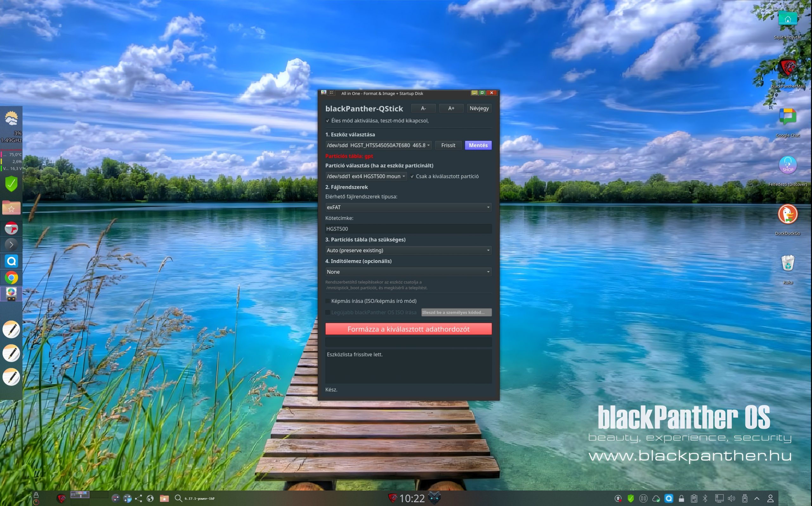
Task: Launch Google Chrome from the left dock
Action: pos(11,278)
